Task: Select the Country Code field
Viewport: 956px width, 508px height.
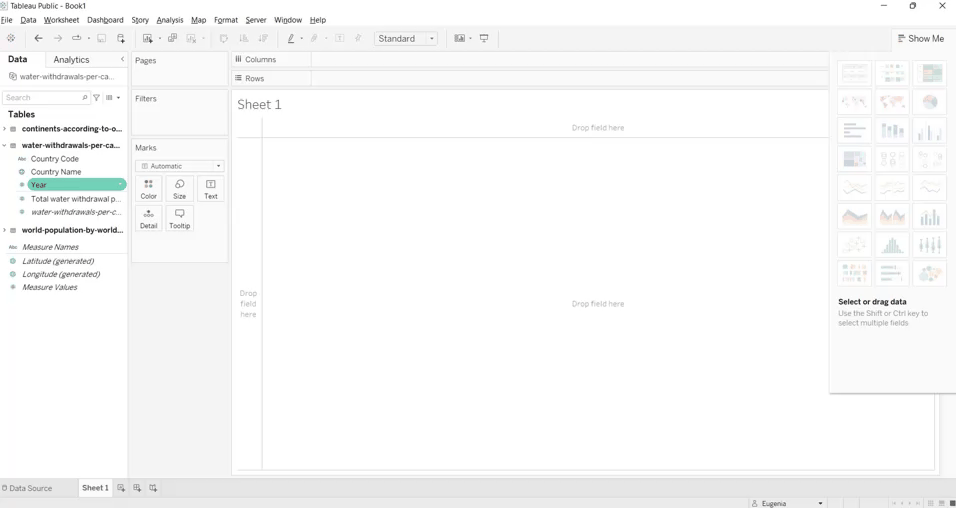Action: click(x=54, y=159)
